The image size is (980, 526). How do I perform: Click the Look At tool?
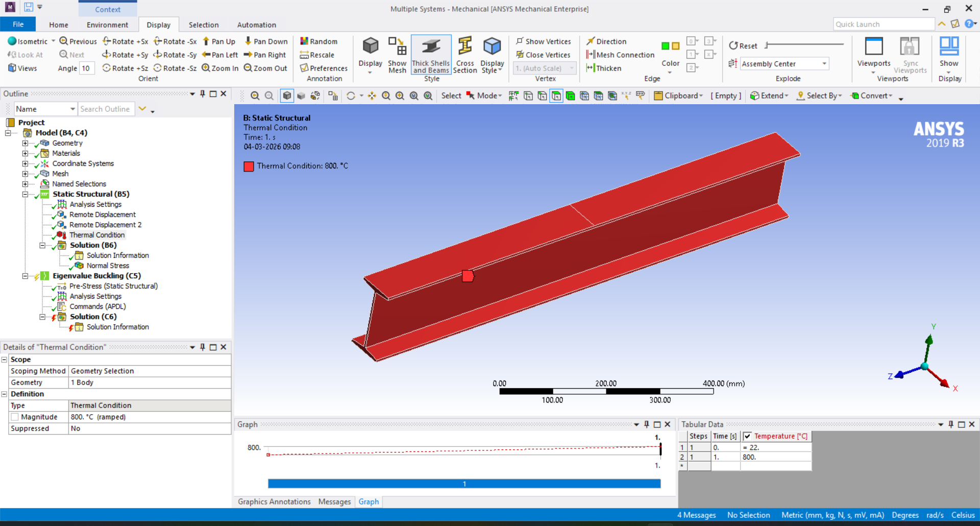coord(25,55)
